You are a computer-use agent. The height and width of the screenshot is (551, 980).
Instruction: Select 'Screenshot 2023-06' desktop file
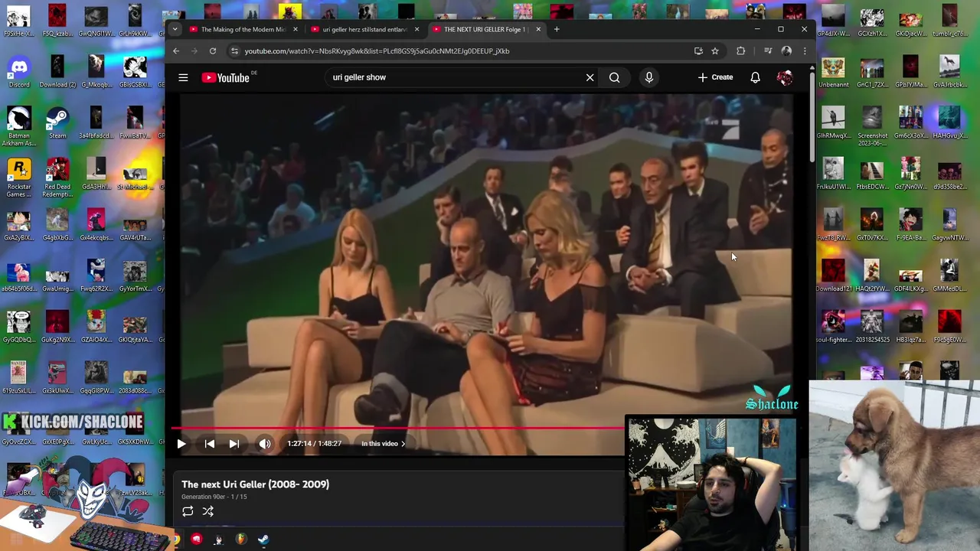[872, 127]
